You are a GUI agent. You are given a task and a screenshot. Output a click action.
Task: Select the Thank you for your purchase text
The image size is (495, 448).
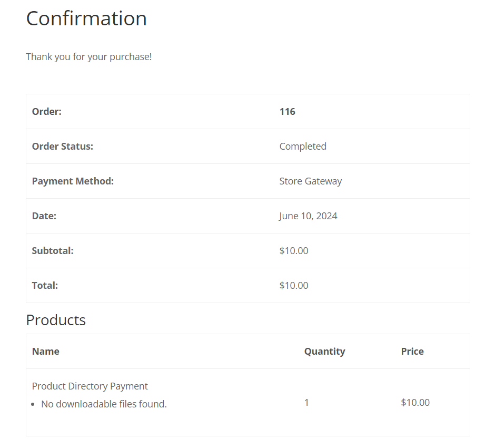pyautogui.click(x=88, y=57)
